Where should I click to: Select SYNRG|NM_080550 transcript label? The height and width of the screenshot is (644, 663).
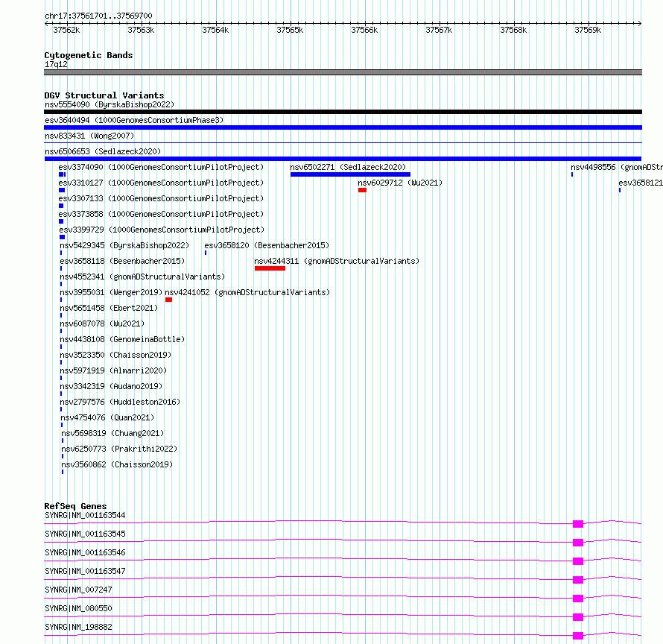point(78,608)
